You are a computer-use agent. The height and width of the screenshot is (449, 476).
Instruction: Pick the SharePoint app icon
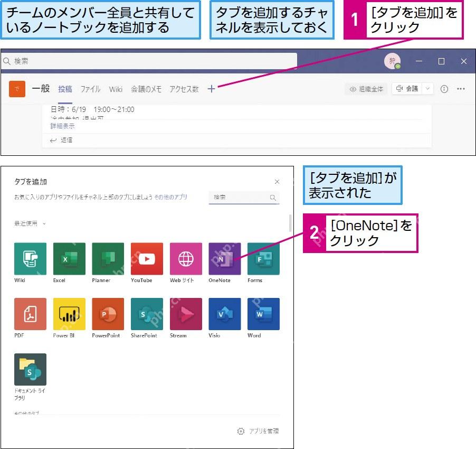147,314
